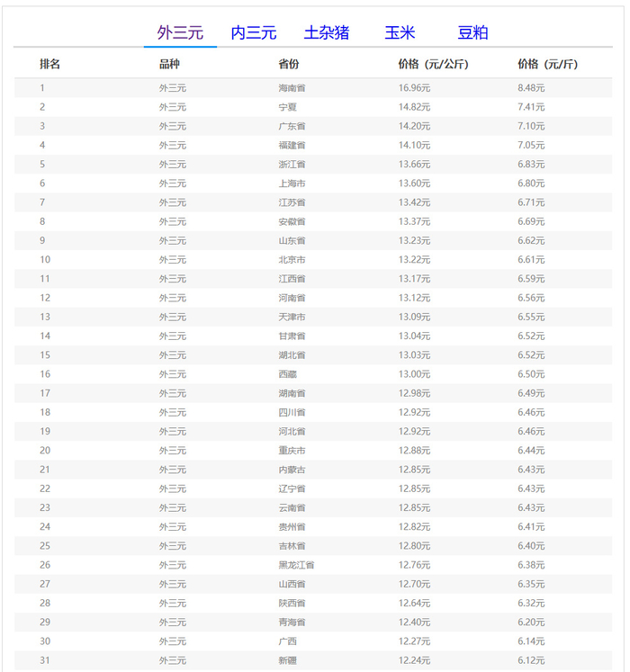Select the 辽宁省 province cell
Viewport: 630px width, 672px height.
point(292,488)
